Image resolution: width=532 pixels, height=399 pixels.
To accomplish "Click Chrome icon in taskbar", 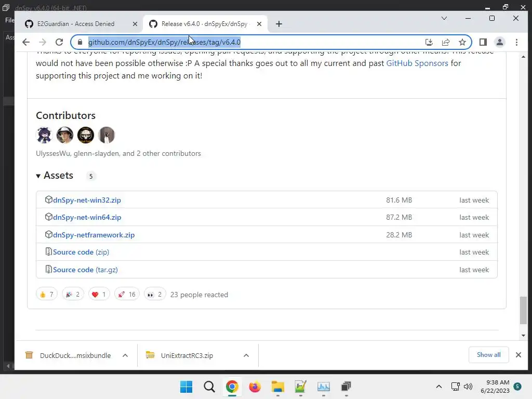I will pos(232,387).
